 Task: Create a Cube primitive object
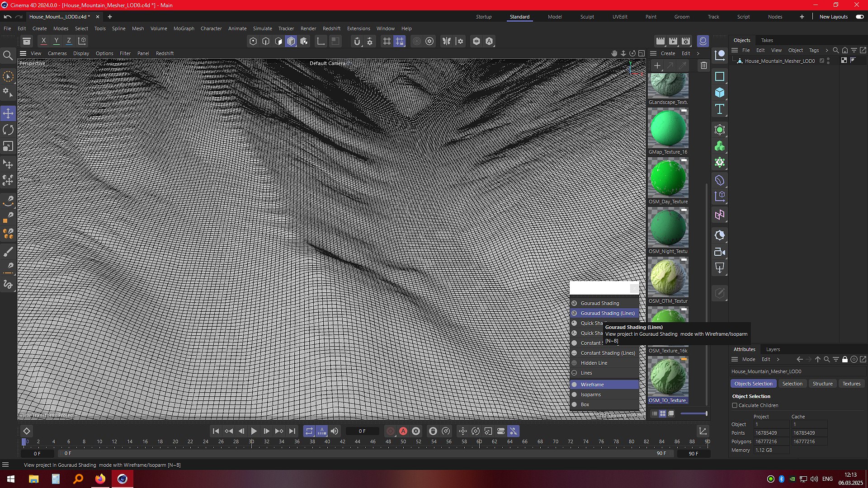[x=720, y=93]
